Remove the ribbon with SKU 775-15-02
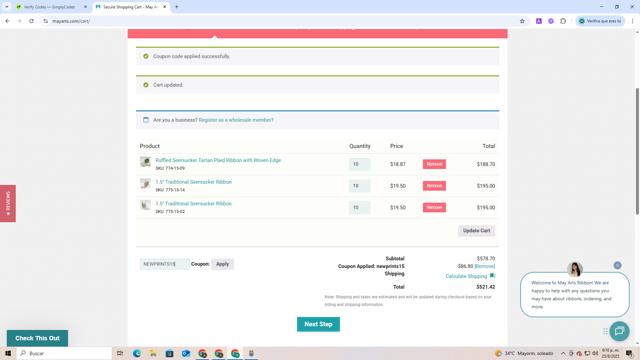The width and height of the screenshot is (640, 360). 434,207
